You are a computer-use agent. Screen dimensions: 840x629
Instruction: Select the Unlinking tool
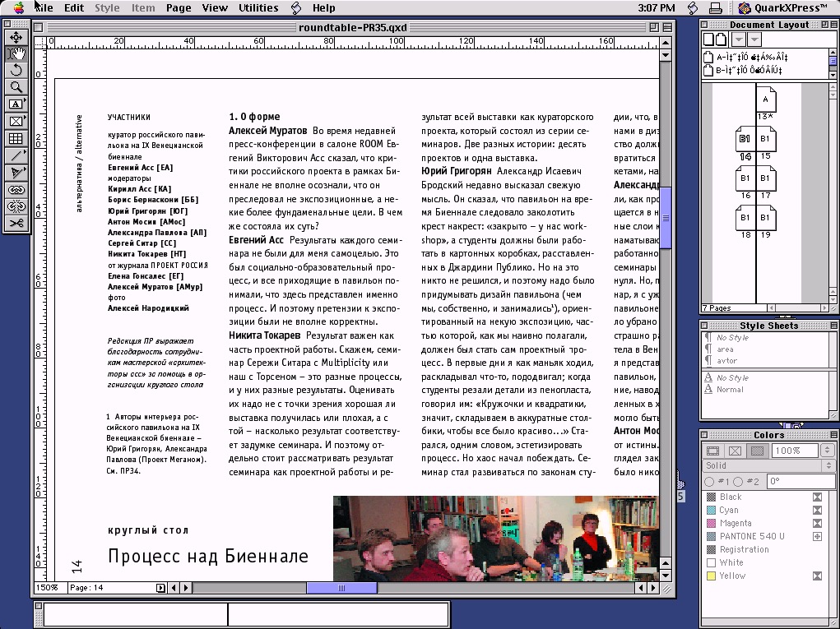16,206
